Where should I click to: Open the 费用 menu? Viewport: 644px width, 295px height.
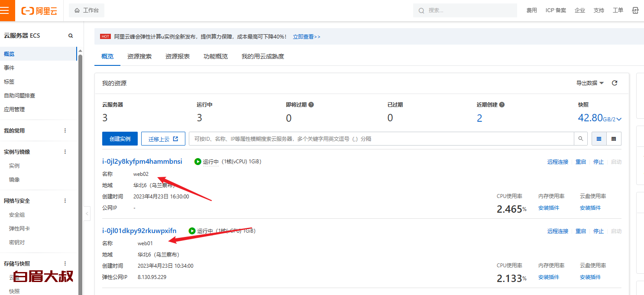531,10
